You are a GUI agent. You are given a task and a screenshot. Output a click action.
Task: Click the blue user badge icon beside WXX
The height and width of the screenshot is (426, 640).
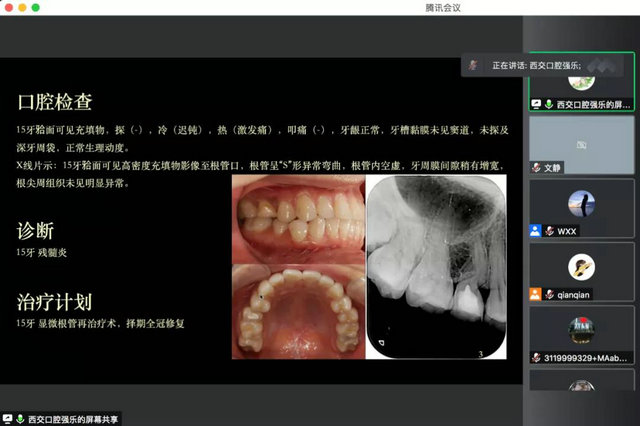(x=535, y=231)
